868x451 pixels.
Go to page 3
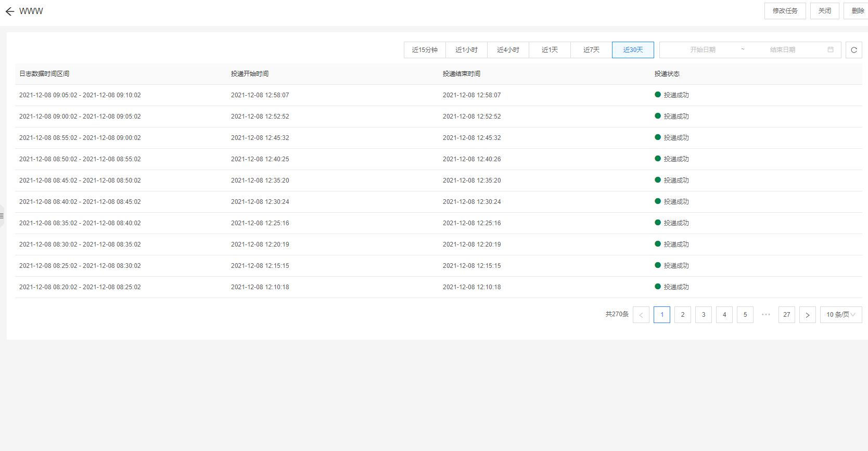703,315
